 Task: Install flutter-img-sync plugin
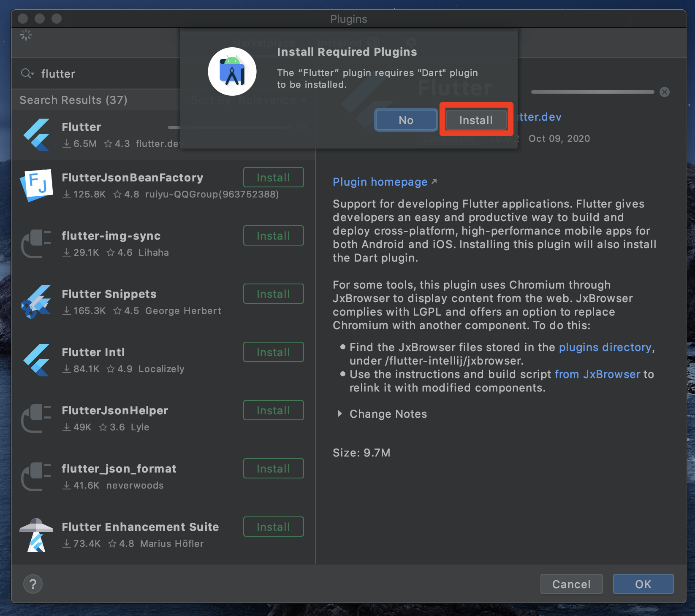[x=273, y=235]
